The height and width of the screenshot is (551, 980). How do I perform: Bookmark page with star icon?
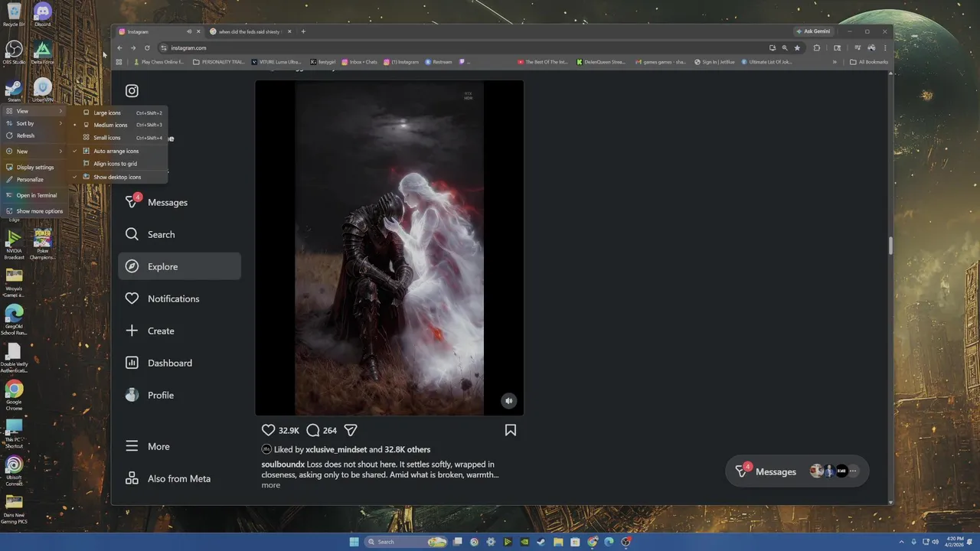coord(797,47)
